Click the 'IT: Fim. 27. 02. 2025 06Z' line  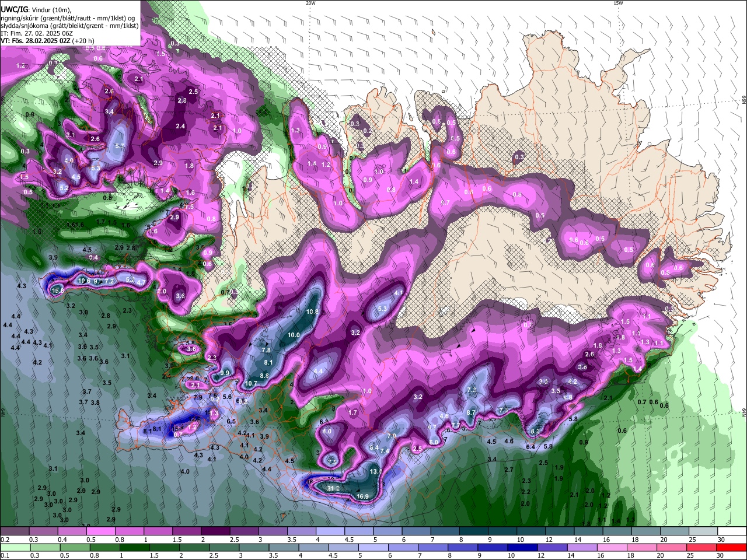(37, 33)
